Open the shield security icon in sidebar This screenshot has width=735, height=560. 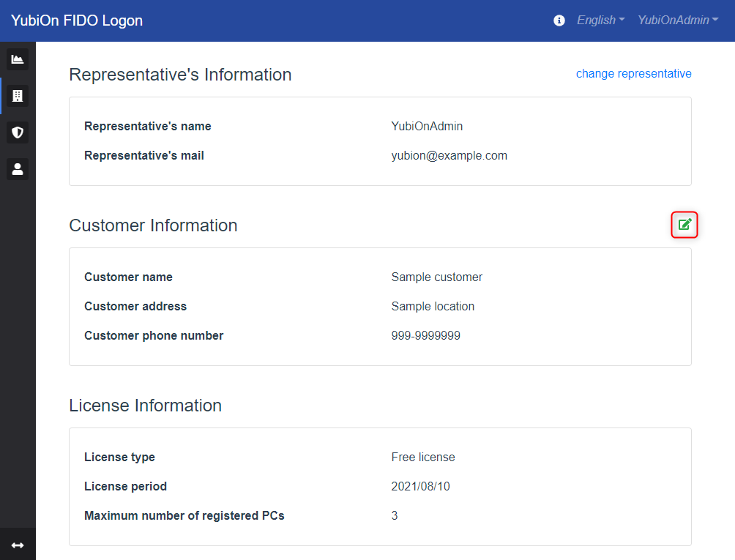point(18,132)
